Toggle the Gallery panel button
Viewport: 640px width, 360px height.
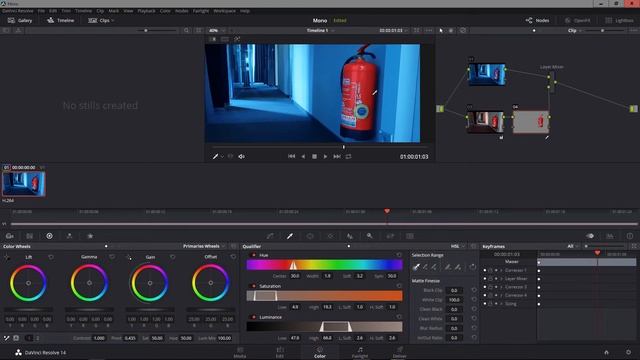(x=20, y=20)
